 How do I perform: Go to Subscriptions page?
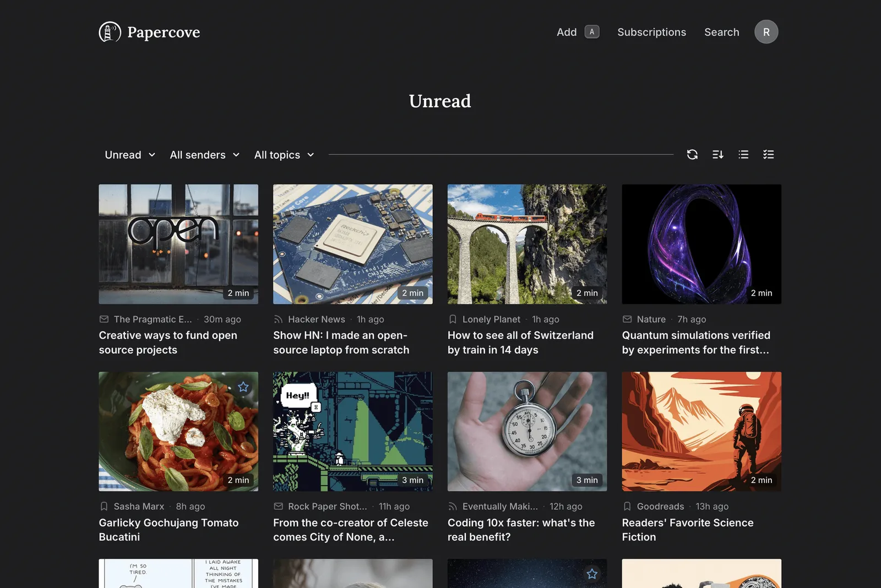[652, 32]
